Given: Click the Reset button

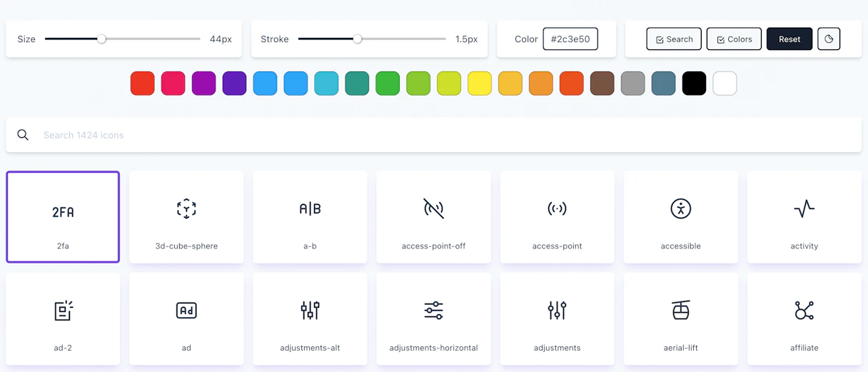Looking at the screenshot, I should (x=789, y=39).
